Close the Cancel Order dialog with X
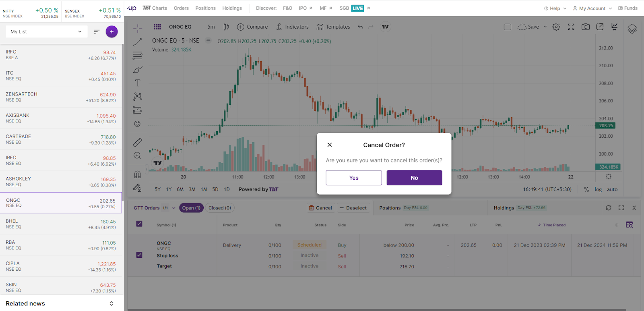This screenshot has width=644, height=311. pyautogui.click(x=330, y=145)
